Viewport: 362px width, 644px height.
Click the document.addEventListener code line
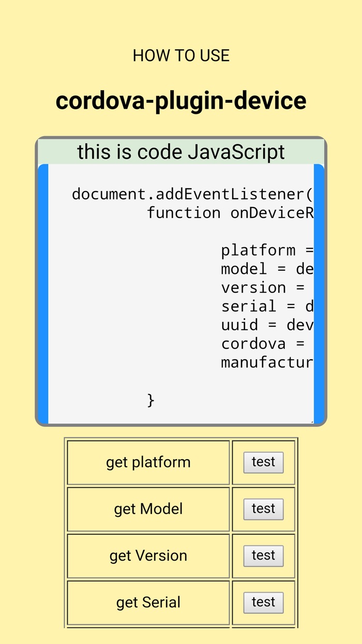[192, 194]
